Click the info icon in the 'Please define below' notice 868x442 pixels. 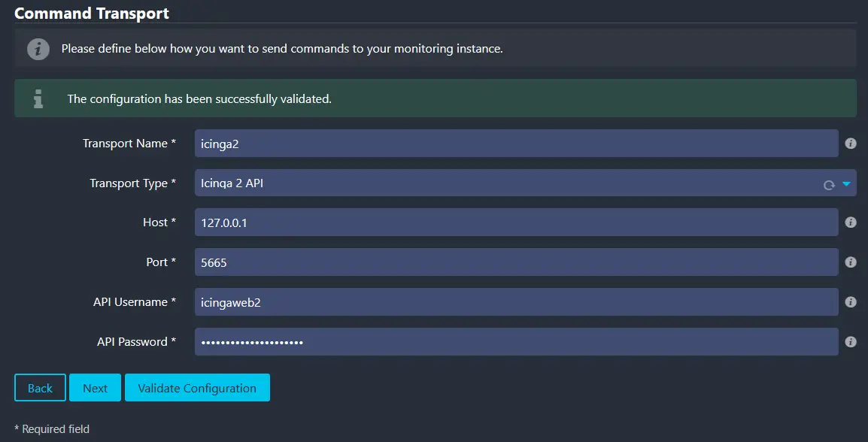point(38,49)
